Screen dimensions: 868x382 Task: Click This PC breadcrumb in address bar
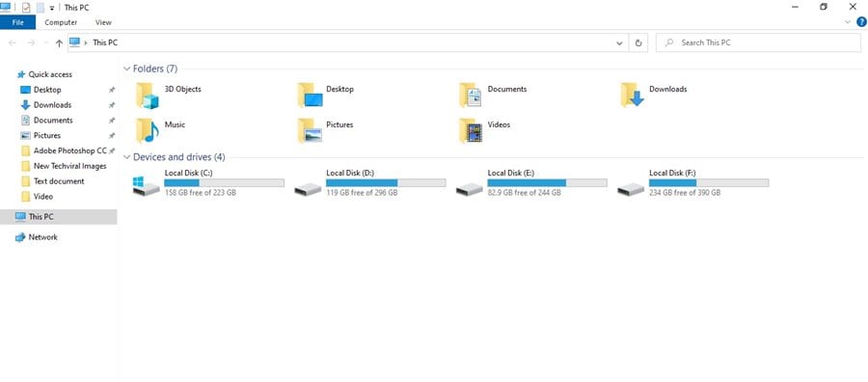(105, 42)
